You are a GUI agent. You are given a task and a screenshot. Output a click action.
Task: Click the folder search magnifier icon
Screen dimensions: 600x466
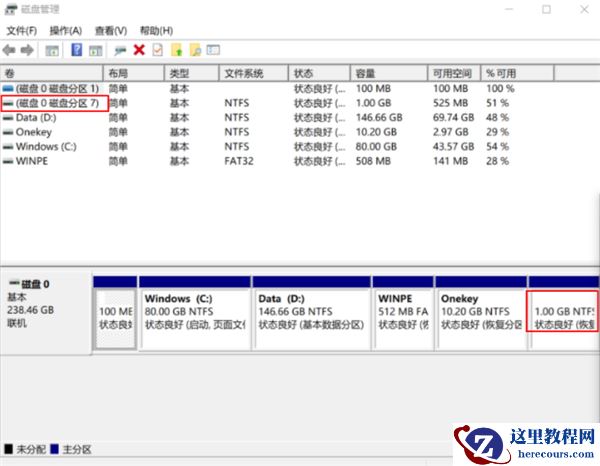195,50
